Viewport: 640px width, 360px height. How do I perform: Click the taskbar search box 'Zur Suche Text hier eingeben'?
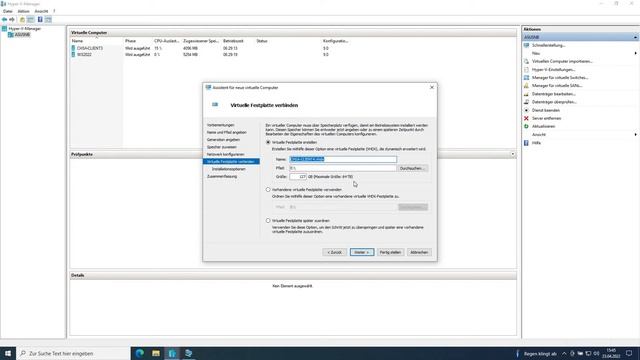tap(73, 353)
